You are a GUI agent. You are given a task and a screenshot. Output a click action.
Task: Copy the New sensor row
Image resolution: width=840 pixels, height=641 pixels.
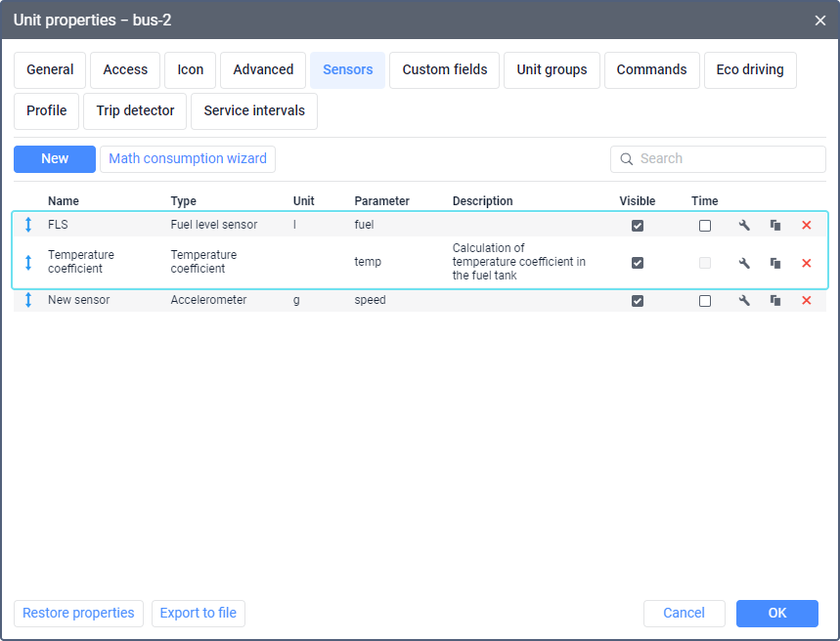click(775, 300)
